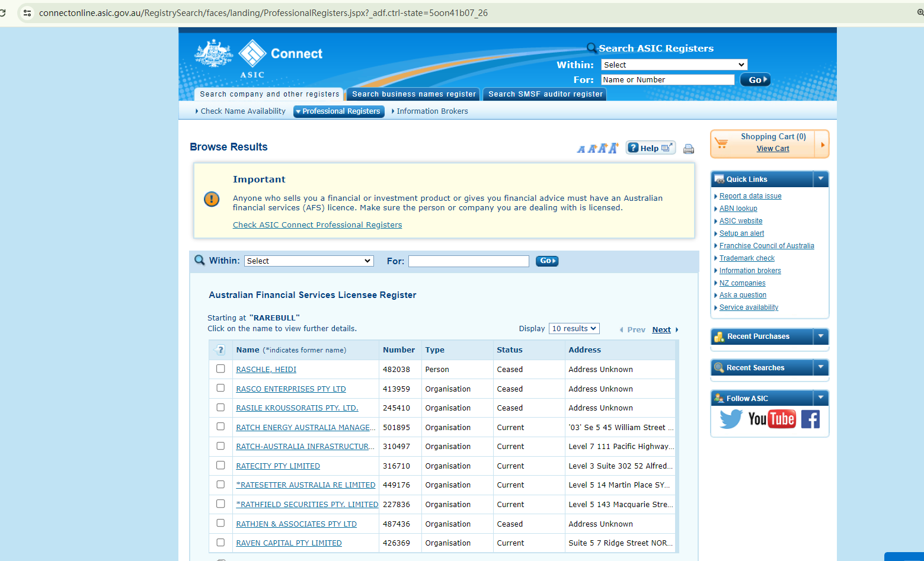Open ASIC Facebook icon

tap(810, 419)
